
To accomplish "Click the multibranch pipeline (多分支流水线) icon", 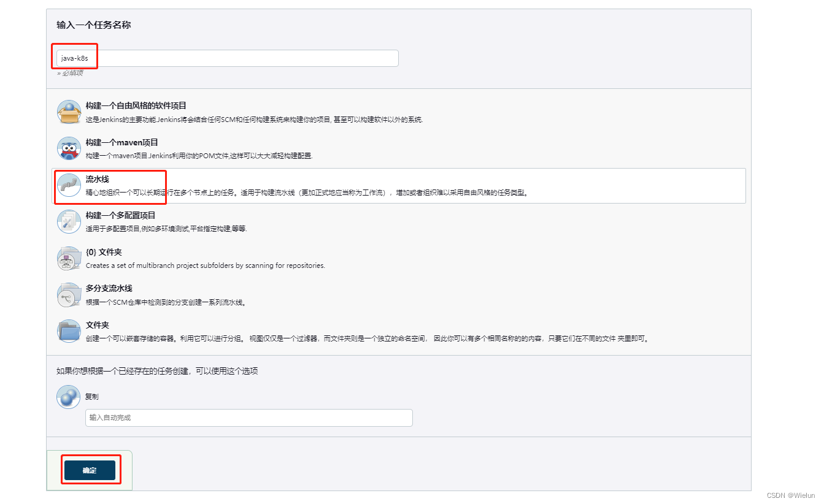I will coord(69,295).
